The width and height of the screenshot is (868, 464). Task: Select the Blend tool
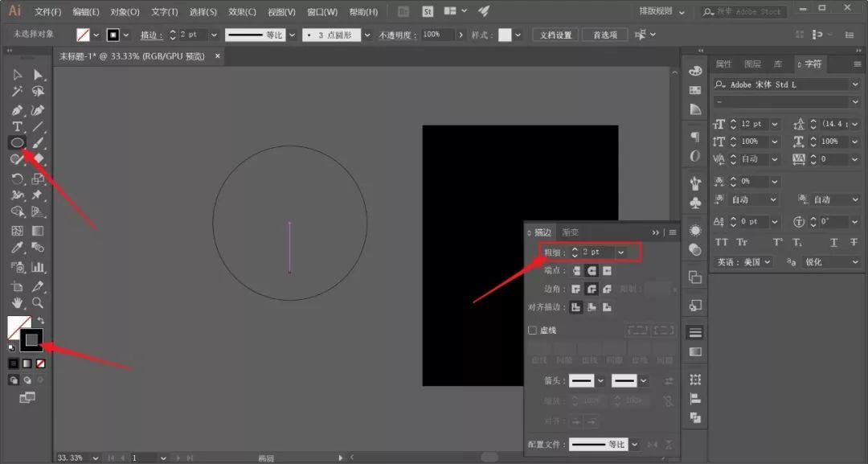click(38, 248)
